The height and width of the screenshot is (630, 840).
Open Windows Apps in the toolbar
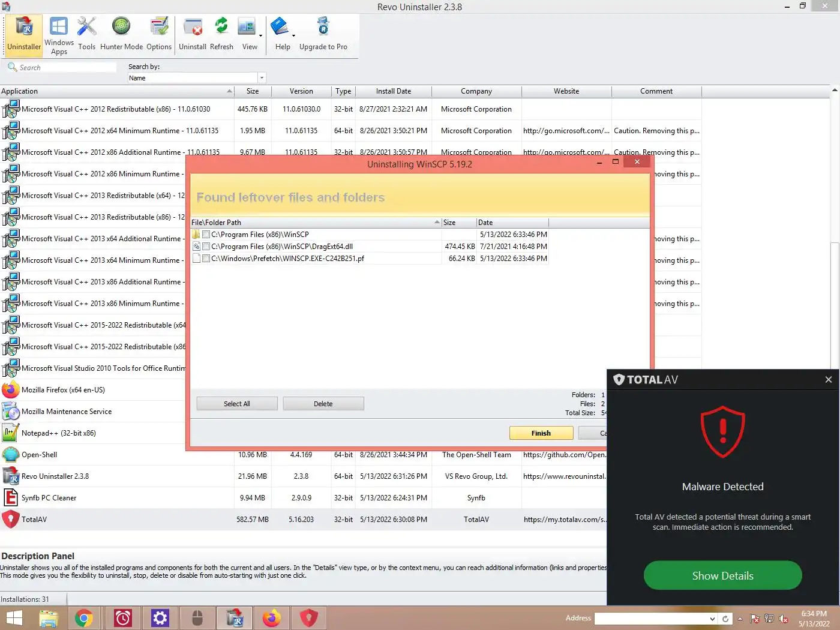tap(59, 35)
